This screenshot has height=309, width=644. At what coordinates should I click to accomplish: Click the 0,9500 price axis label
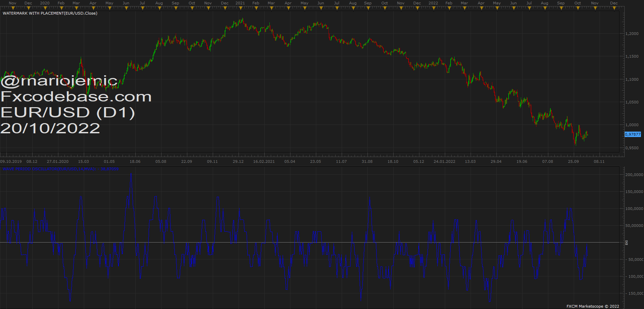(x=632, y=148)
